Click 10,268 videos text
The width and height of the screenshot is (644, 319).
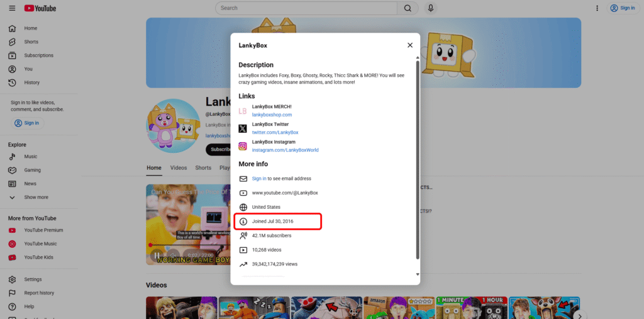point(267,250)
